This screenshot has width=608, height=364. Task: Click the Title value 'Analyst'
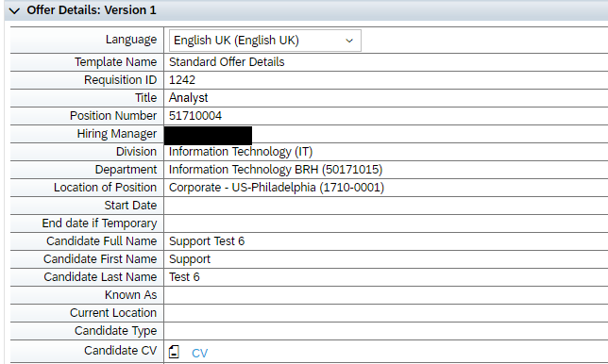pyautogui.click(x=189, y=98)
